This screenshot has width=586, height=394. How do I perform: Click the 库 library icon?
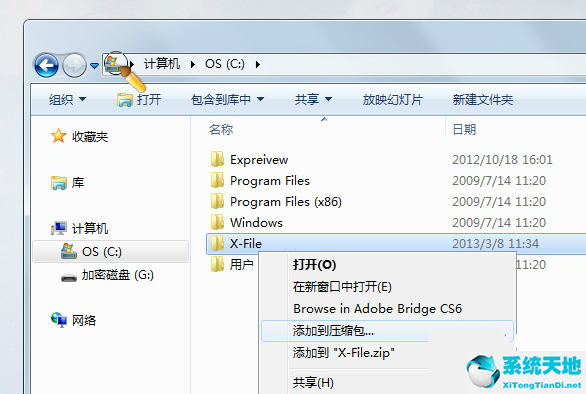tap(59, 183)
